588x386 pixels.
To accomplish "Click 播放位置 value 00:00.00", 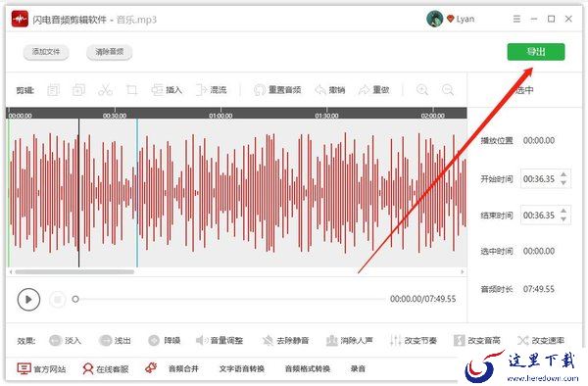I will [x=539, y=140].
